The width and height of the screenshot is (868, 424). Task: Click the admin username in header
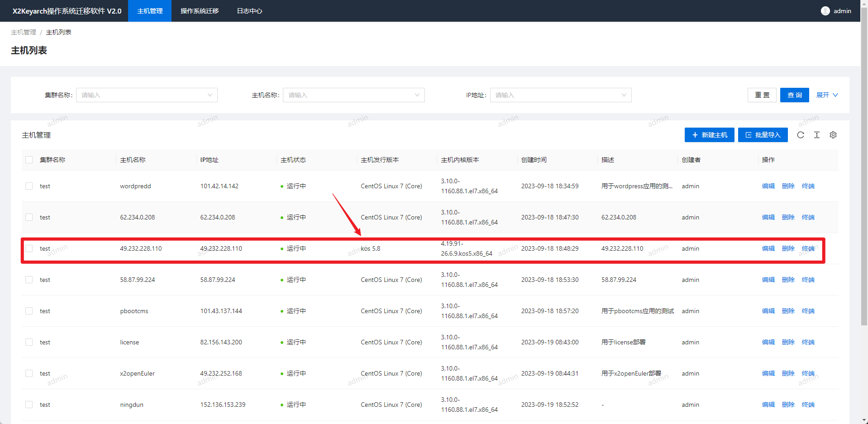(842, 11)
